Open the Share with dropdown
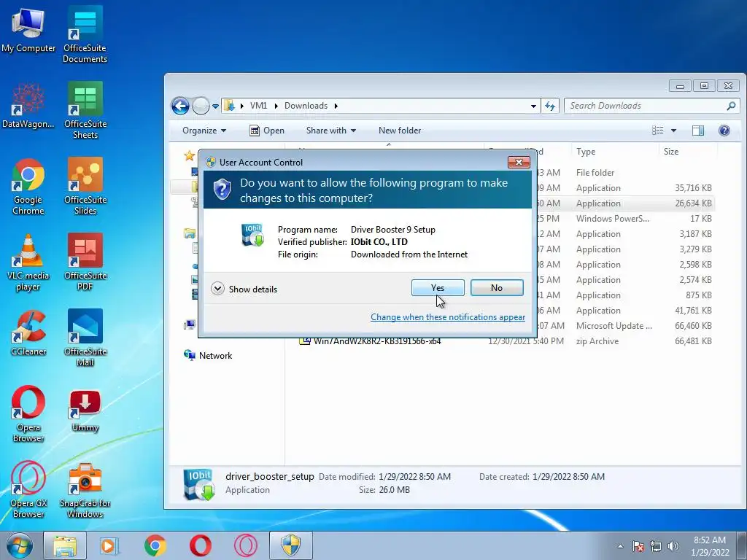This screenshot has height=560, width=747. (331, 131)
